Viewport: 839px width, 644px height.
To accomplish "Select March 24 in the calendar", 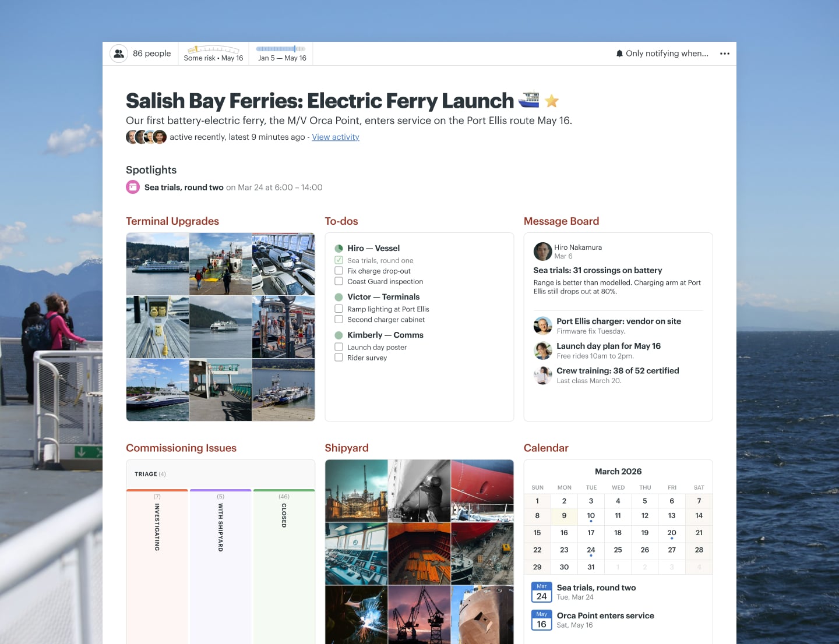I will pyautogui.click(x=591, y=550).
